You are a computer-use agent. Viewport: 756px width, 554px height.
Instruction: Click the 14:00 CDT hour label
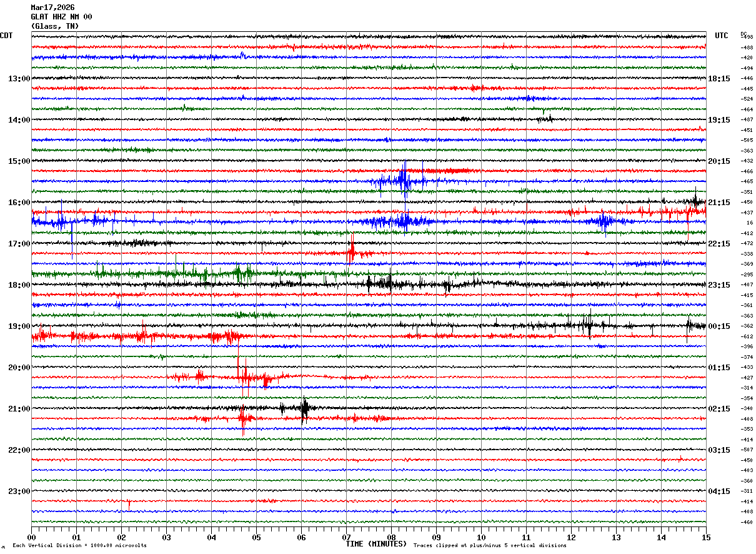pos(19,120)
